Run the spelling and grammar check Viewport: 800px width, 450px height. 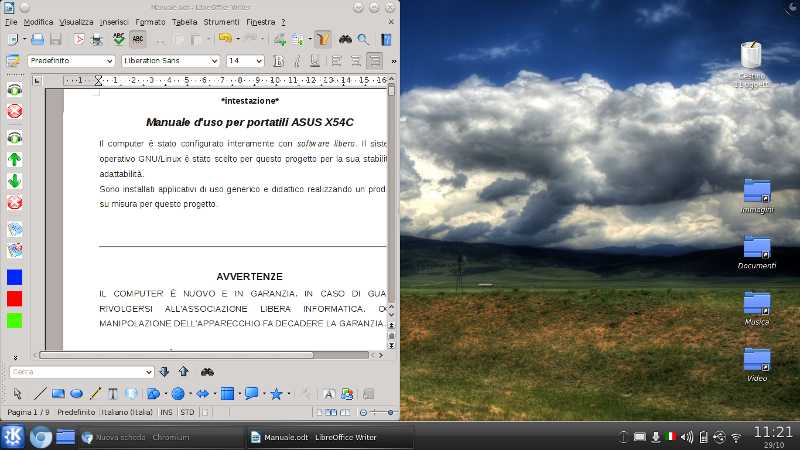119,39
